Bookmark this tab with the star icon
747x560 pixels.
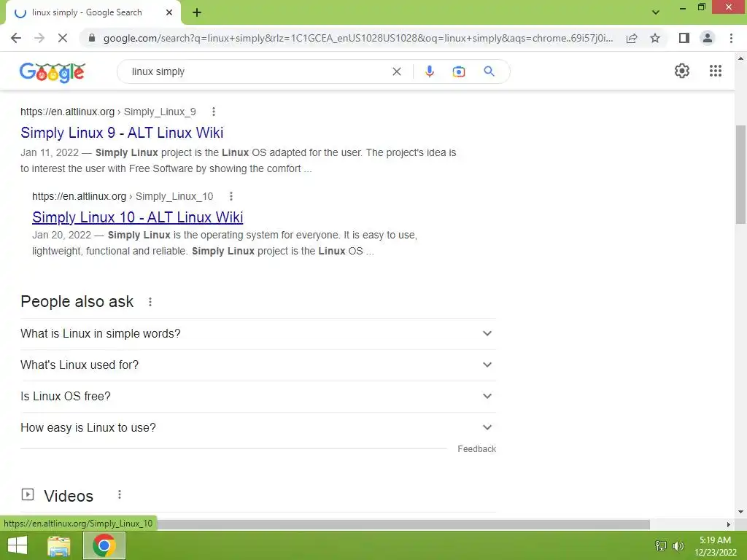655,38
